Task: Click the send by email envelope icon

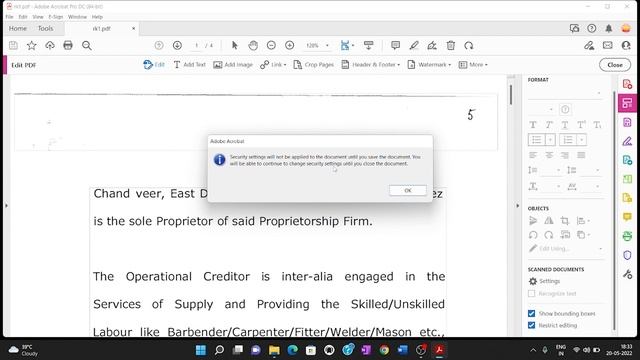Action: (607, 45)
